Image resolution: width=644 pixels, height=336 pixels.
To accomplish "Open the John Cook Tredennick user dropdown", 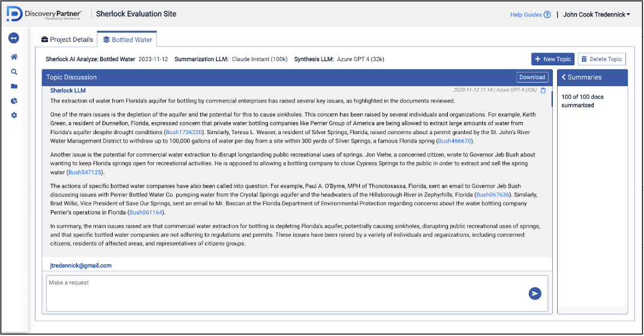I will [596, 14].
